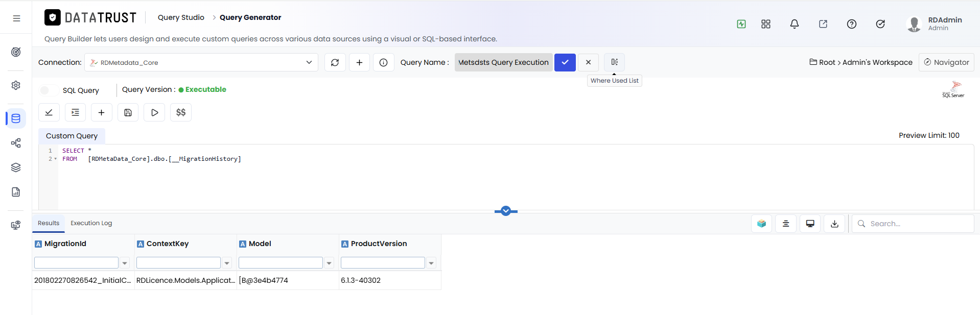Refresh the connection list

coord(335,62)
